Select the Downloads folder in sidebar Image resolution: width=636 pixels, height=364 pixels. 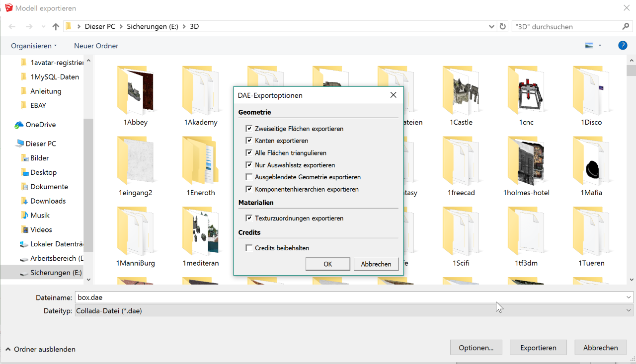[48, 201]
